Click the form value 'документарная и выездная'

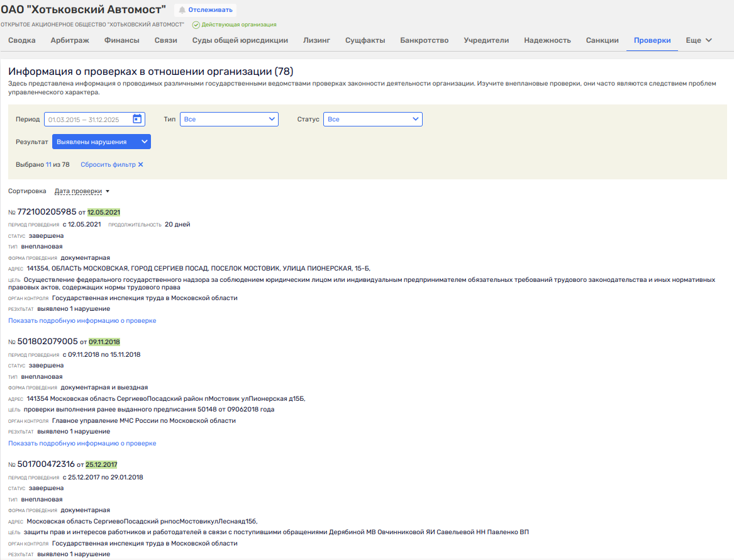104,387
